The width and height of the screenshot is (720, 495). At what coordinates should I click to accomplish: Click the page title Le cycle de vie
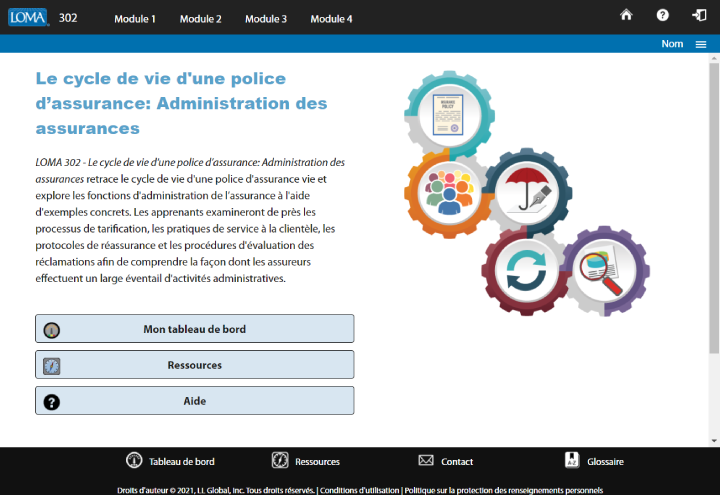point(181,103)
